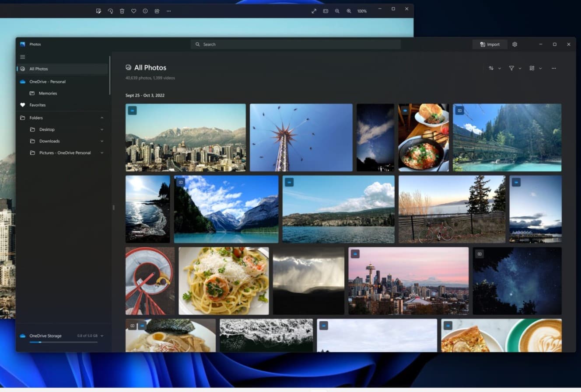Screen dimensions: 581x392
Task: Click the Photos app logo in title bar
Action: (23, 44)
